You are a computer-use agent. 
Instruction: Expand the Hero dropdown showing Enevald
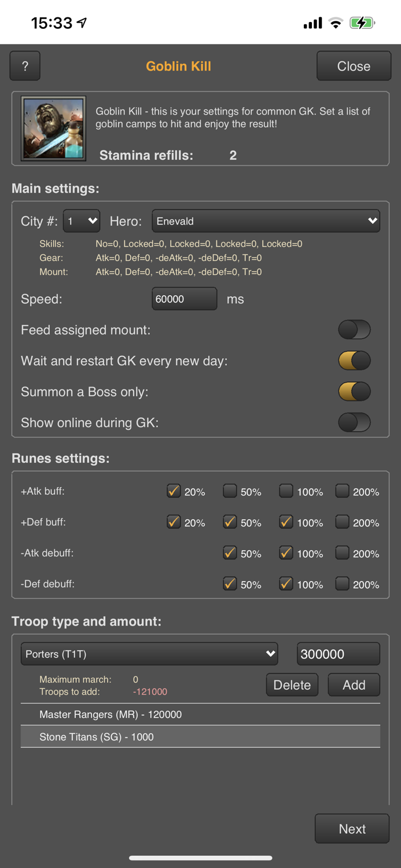pyautogui.click(x=266, y=221)
